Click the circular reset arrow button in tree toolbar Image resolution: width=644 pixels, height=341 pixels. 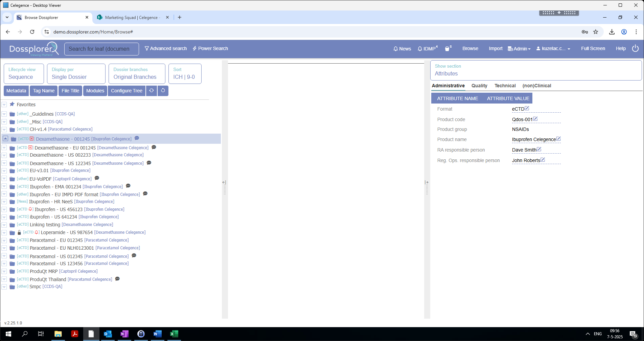click(163, 91)
